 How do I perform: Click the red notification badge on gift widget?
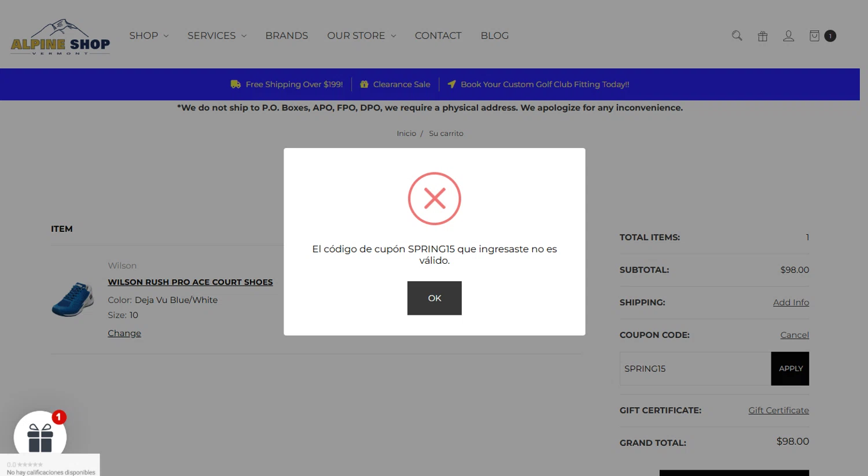click(59, 417)
